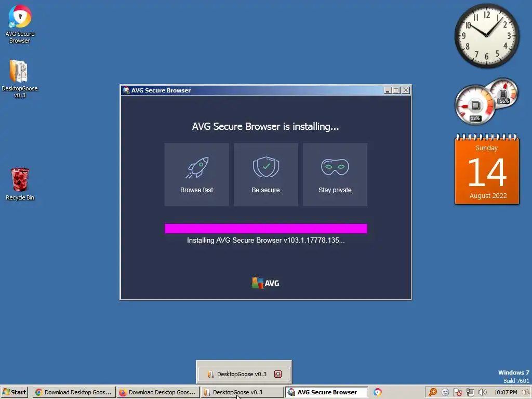Screen dimensions: 532x399
Task: Click the orange magnifier tray icon
Action: (x=433, y=392)
